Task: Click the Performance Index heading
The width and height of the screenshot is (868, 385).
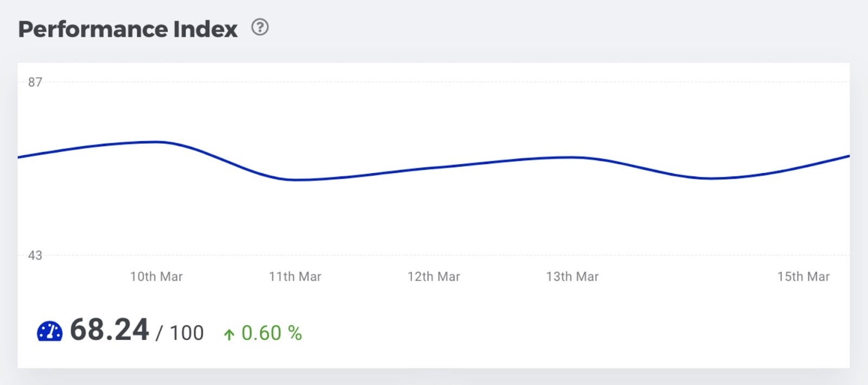Action: [127, 29]
